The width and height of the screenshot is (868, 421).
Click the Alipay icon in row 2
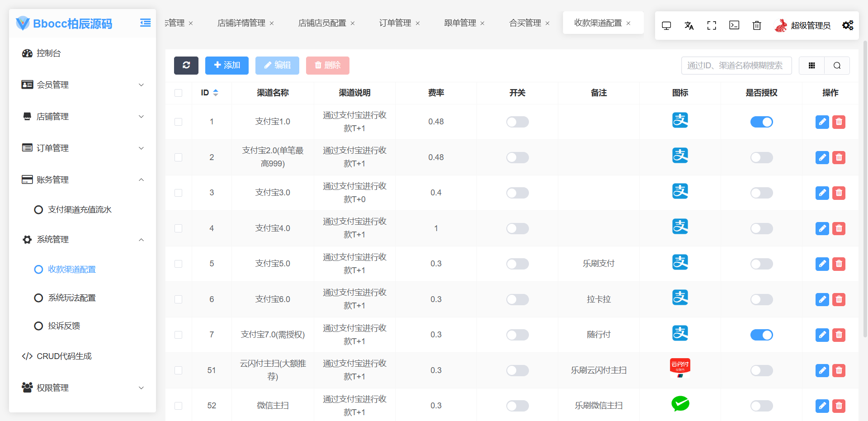click(680, 156)
